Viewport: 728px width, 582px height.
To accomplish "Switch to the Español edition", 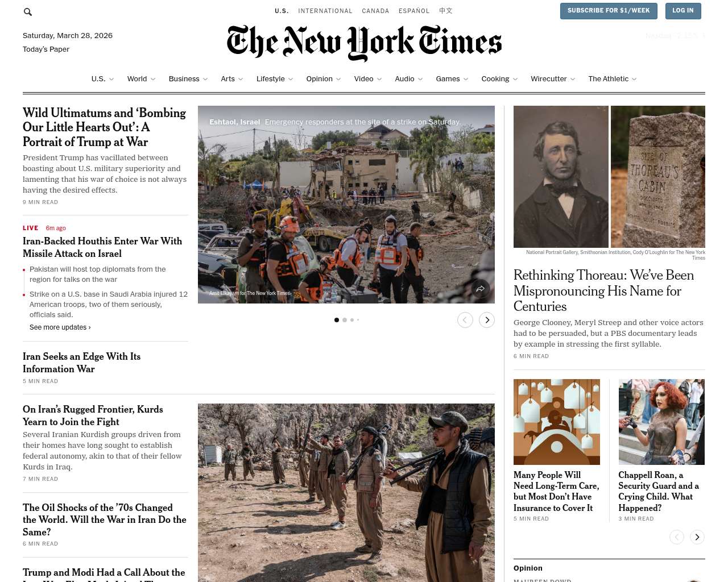I will [x=414, y=11].
